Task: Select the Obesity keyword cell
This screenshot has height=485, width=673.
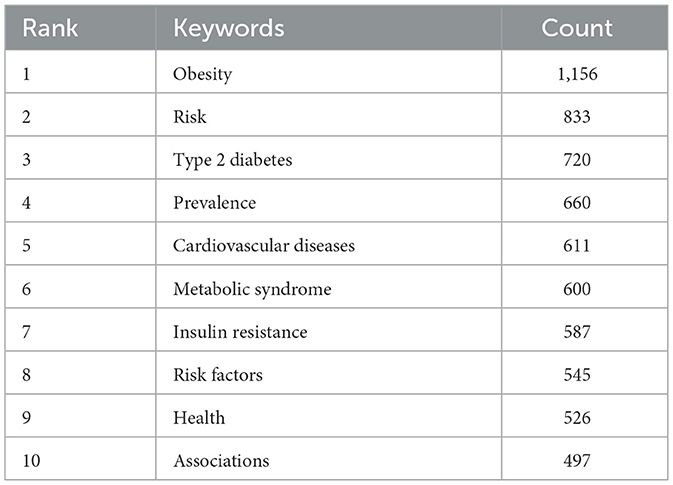Action: coord(202,74)
